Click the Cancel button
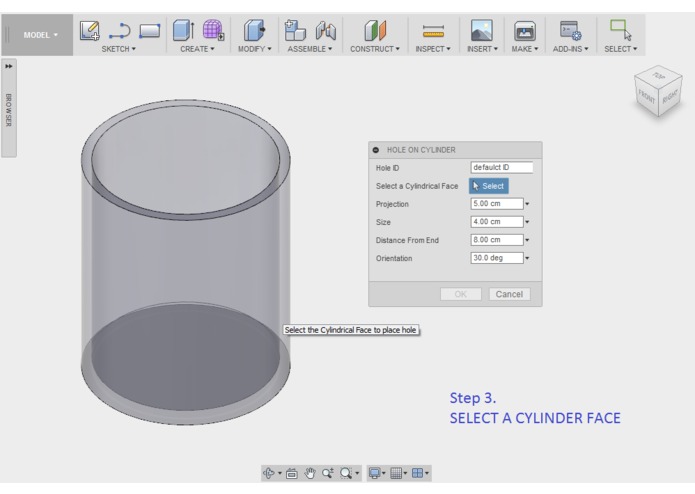This screenshot has height=494, width=695. click(509, 294)
